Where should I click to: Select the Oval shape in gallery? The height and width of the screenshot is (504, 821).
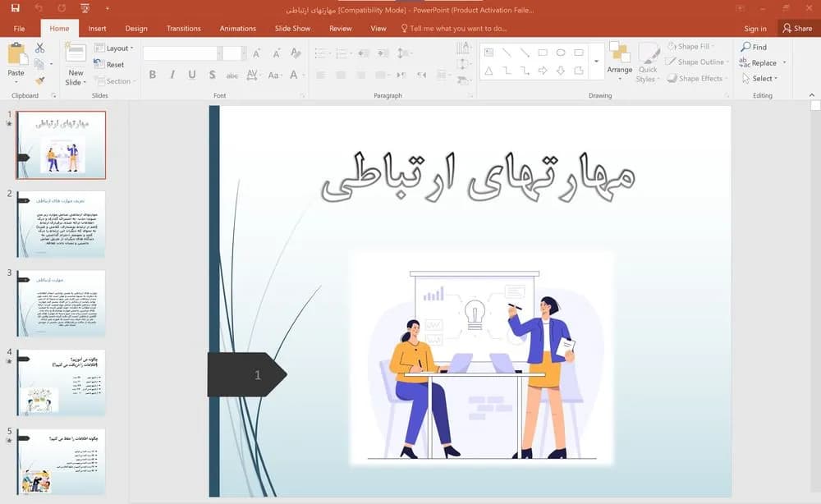point(561,53)
